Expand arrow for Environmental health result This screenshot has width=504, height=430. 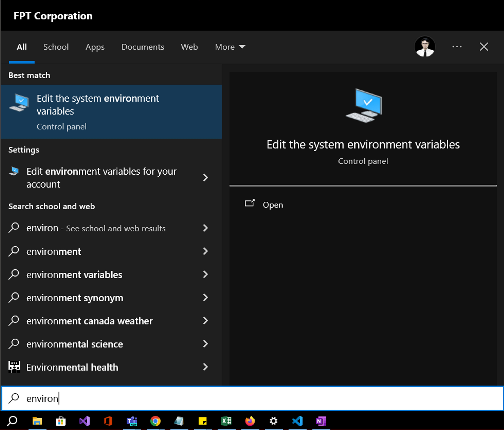[205, 367]
